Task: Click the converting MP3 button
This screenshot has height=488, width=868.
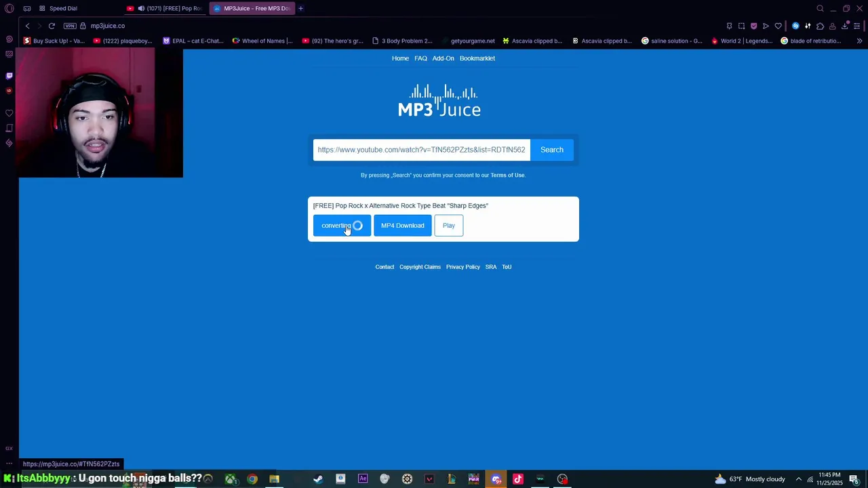Action: 342,226
